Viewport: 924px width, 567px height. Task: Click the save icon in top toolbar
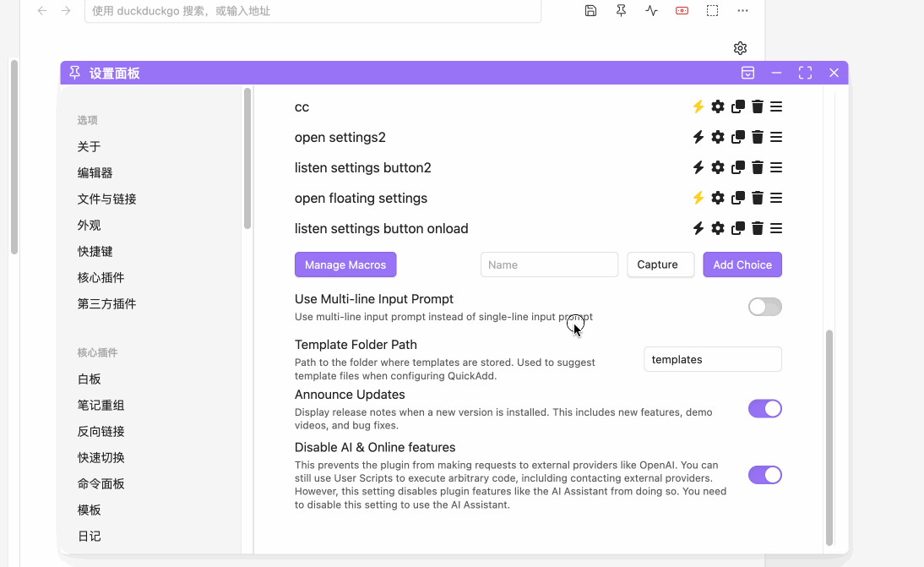(591, 11)
